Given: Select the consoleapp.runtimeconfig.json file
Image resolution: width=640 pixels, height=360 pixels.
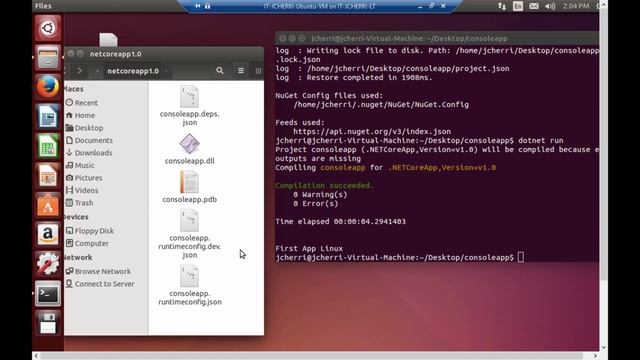Looking at the screenshot, I should coord(189,285).
